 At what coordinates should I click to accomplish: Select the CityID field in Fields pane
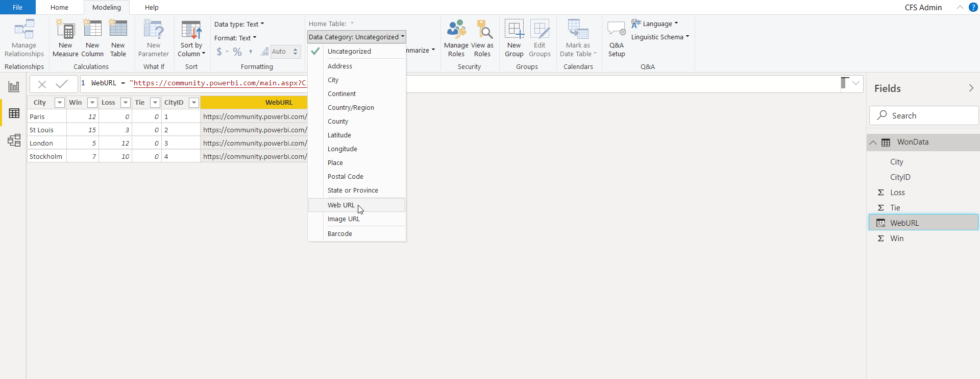pyautogui.click(x=900, y=177)
